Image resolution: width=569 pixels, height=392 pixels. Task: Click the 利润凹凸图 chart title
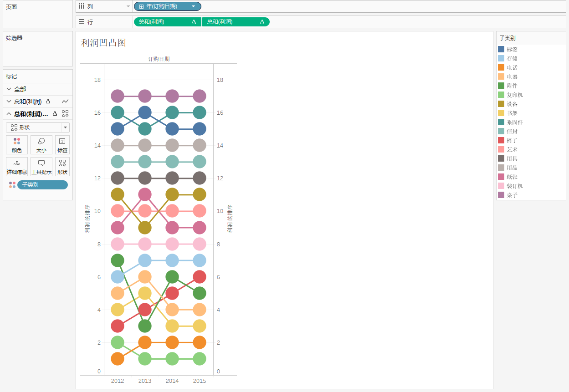tap(103, 43)
